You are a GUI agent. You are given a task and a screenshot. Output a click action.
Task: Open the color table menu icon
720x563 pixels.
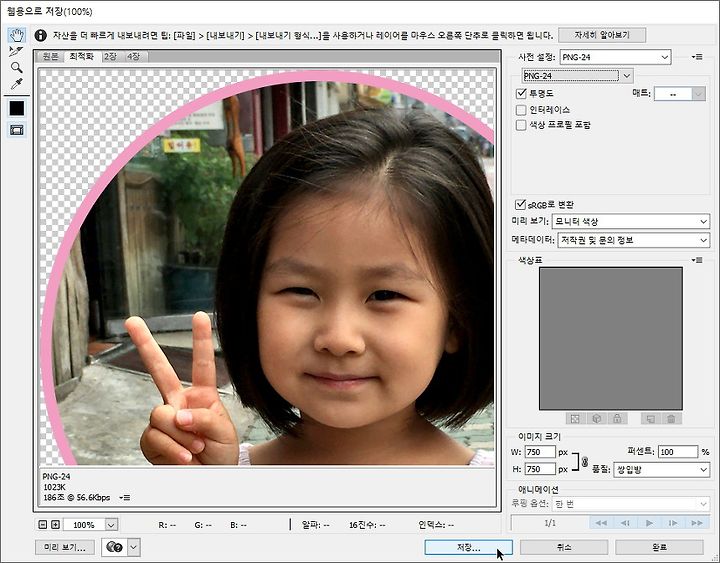point(697,260)
